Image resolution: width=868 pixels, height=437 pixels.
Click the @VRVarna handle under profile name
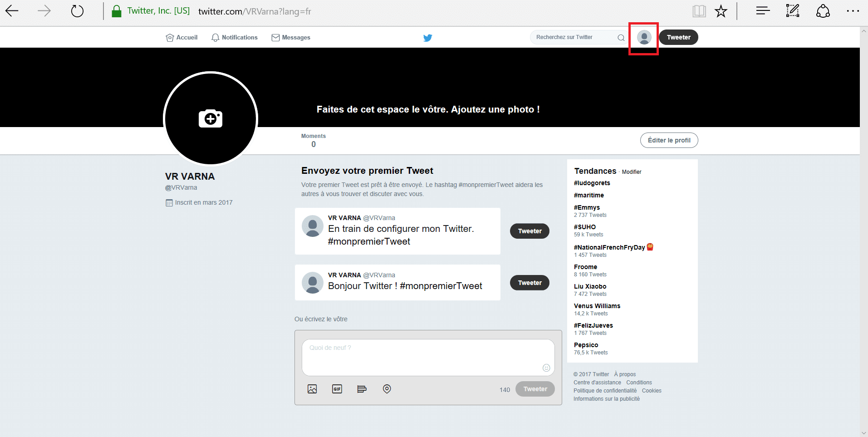181,187
